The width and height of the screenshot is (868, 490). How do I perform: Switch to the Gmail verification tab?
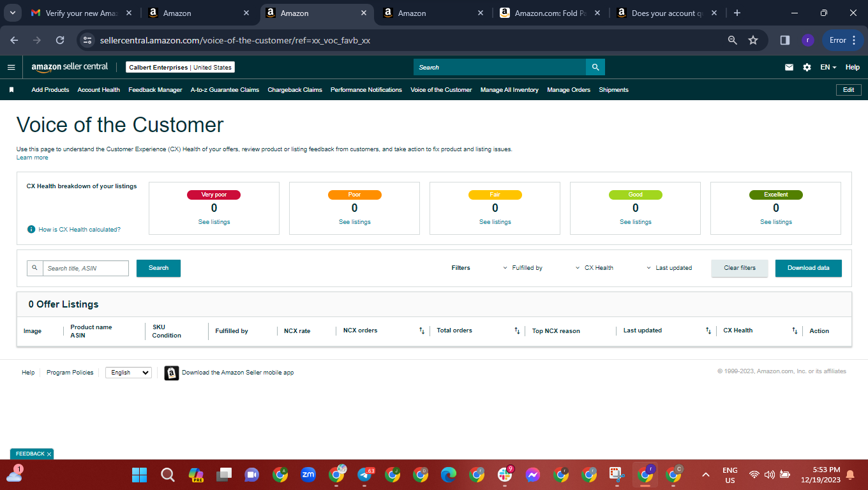[83, 13]
